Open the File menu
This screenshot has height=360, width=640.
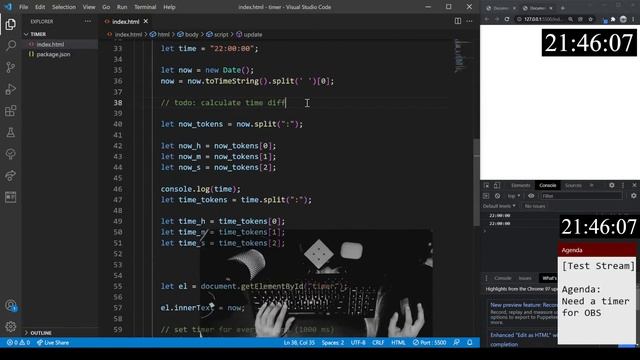pyautogui.click(x=24, y=7)
